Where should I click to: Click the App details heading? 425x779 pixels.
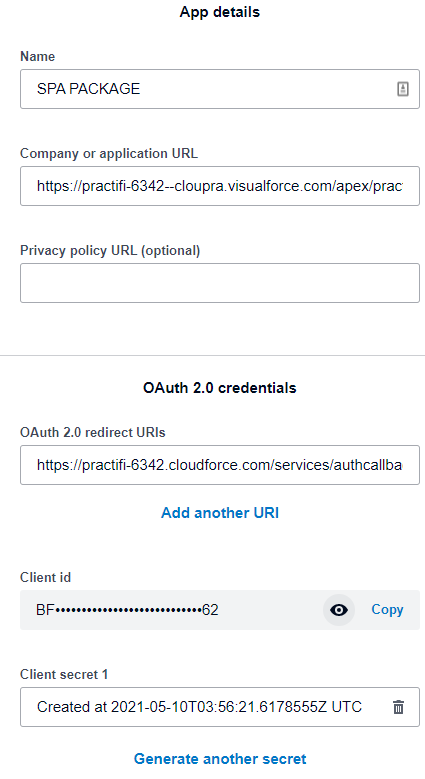point(220,12)
